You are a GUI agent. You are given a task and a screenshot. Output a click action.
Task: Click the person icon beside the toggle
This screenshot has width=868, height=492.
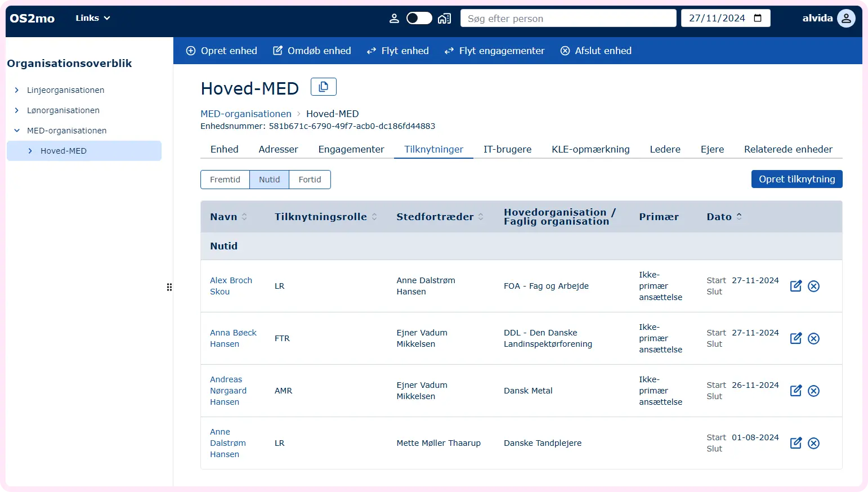pyautogui.click(x=394, y=19)
